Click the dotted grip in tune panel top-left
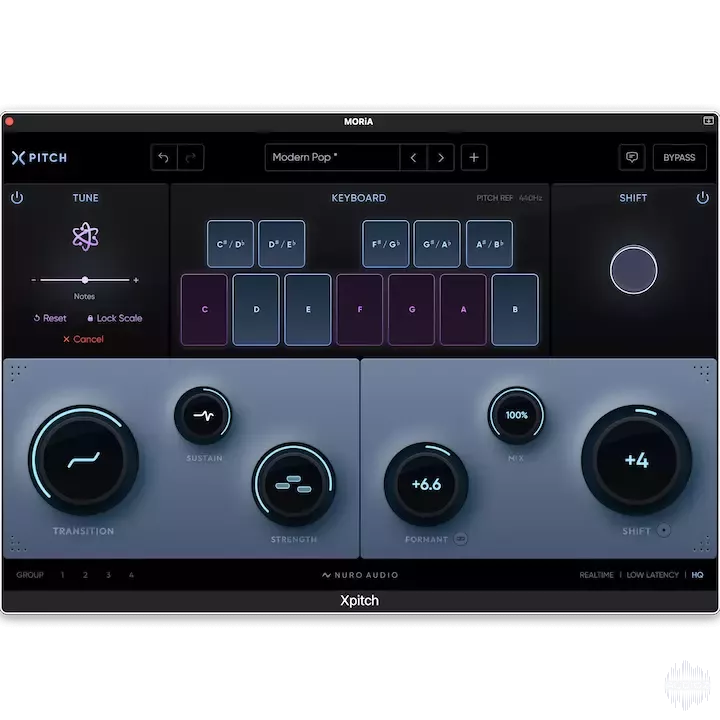The width and height of the screenshot is (720, 720). tap(18, 372)
